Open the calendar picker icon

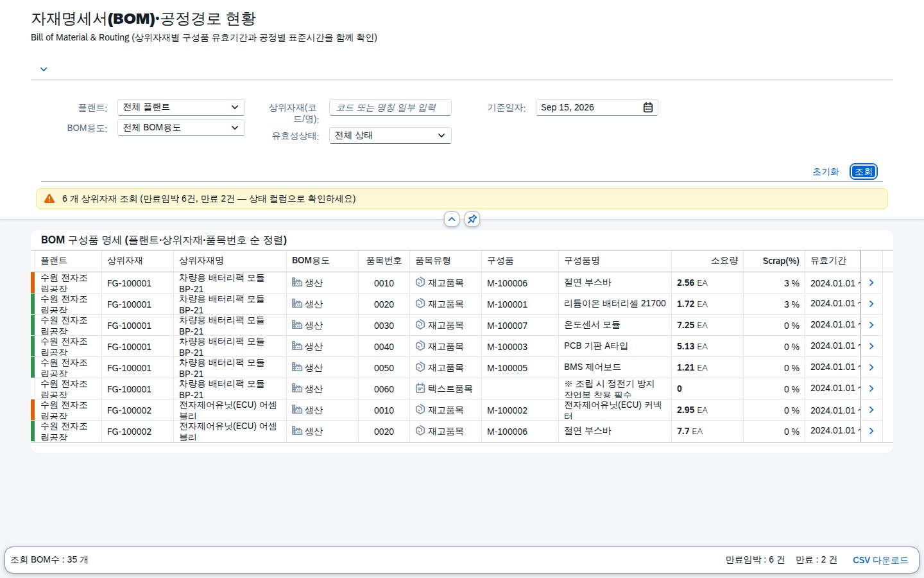648,107
